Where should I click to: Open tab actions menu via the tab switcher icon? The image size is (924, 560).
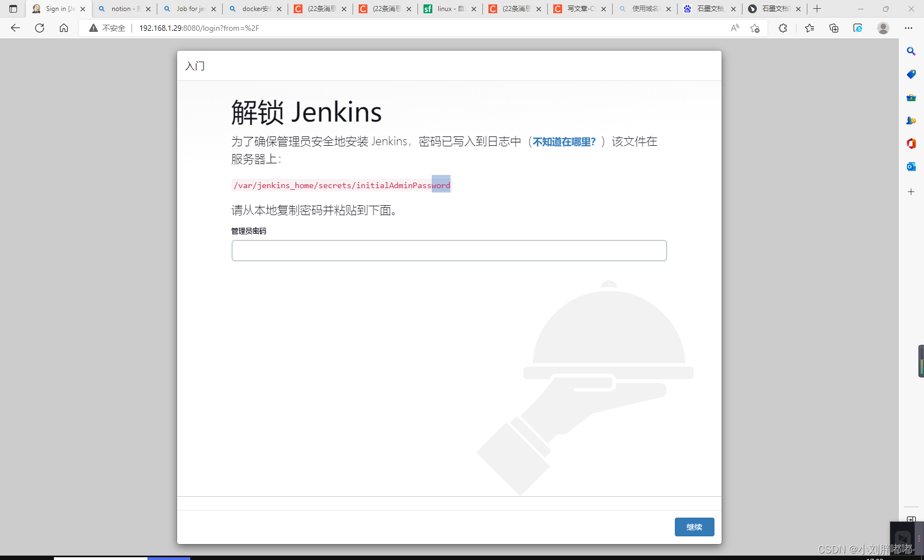[13, 9]
